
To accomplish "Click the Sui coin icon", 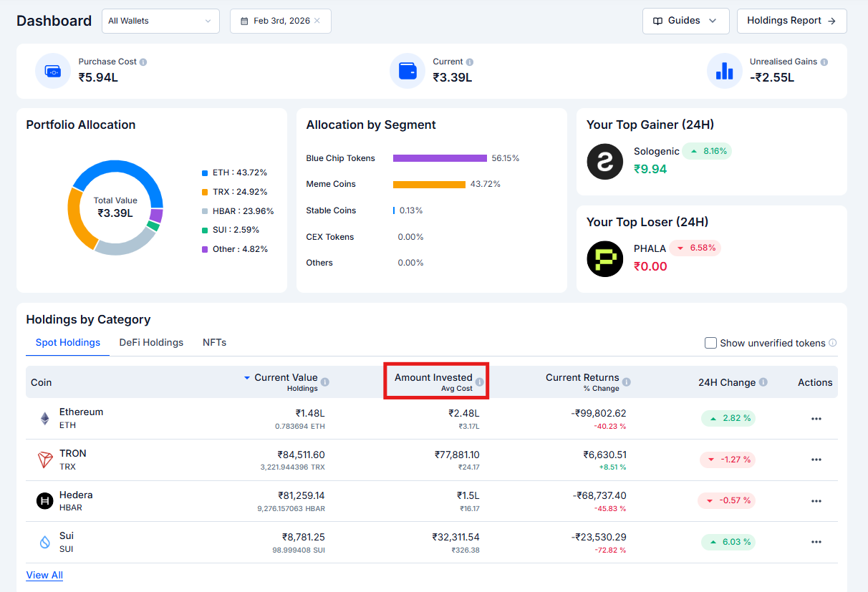I will (45, 542).
